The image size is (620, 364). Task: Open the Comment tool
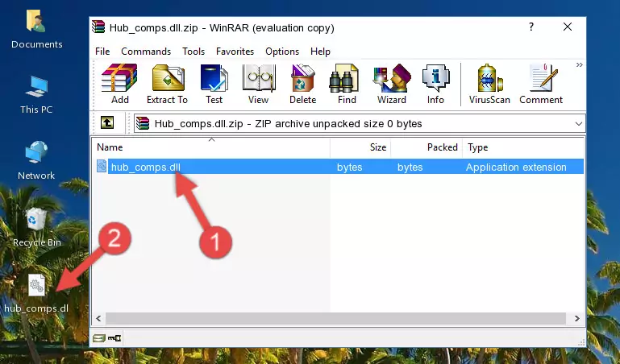[541, 84]
